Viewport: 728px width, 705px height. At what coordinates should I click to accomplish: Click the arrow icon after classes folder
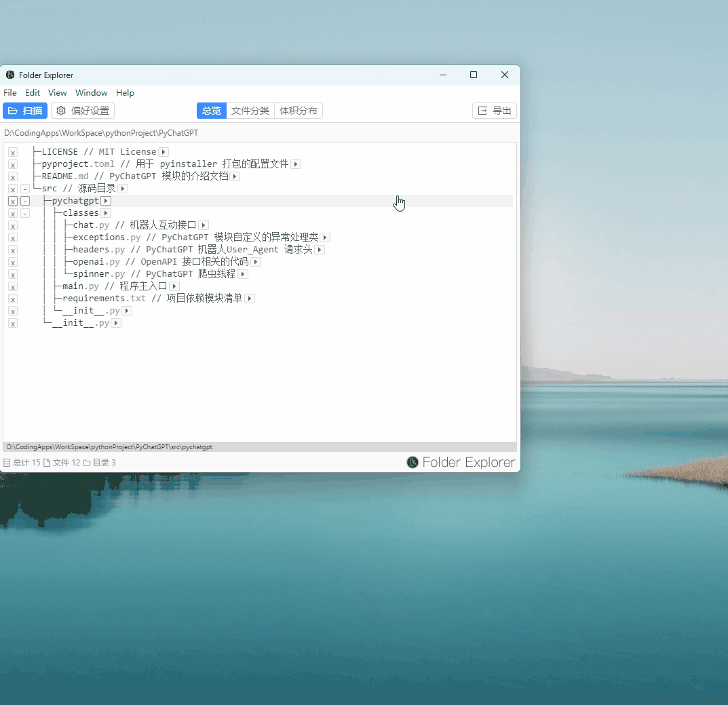106,213
